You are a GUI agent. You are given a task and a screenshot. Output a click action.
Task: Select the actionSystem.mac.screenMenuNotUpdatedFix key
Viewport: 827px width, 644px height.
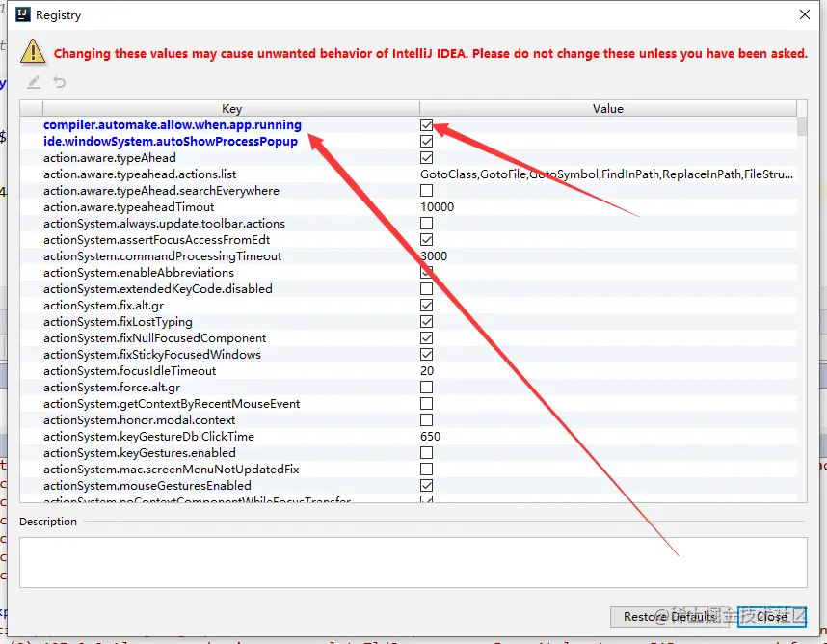[x=171, y=469]
